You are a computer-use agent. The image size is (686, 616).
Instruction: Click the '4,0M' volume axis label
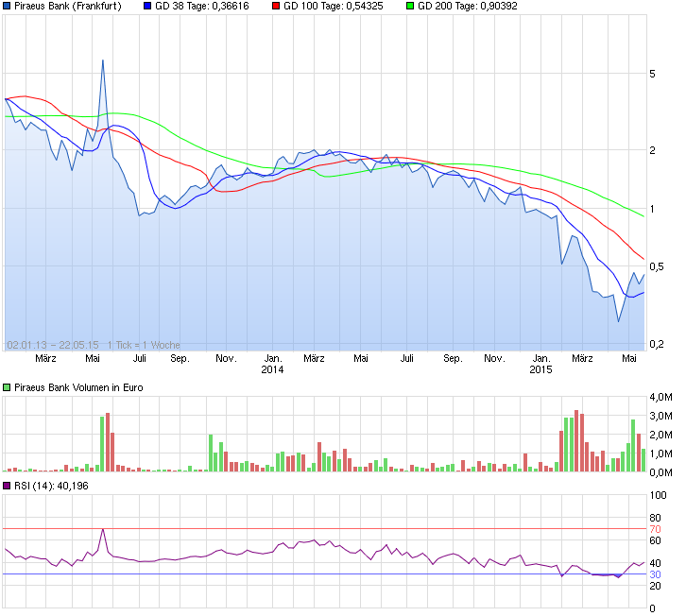tap(660, 397)
